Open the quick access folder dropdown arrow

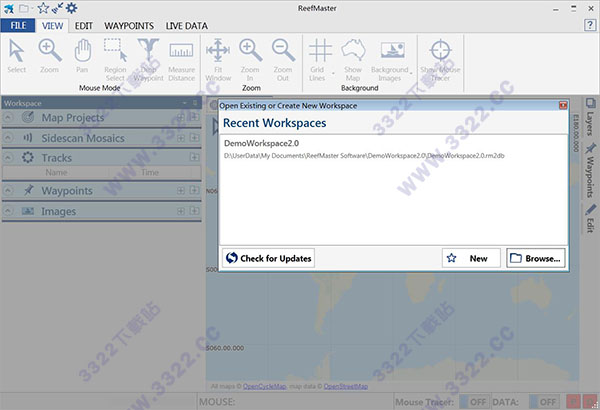point(32,8)
